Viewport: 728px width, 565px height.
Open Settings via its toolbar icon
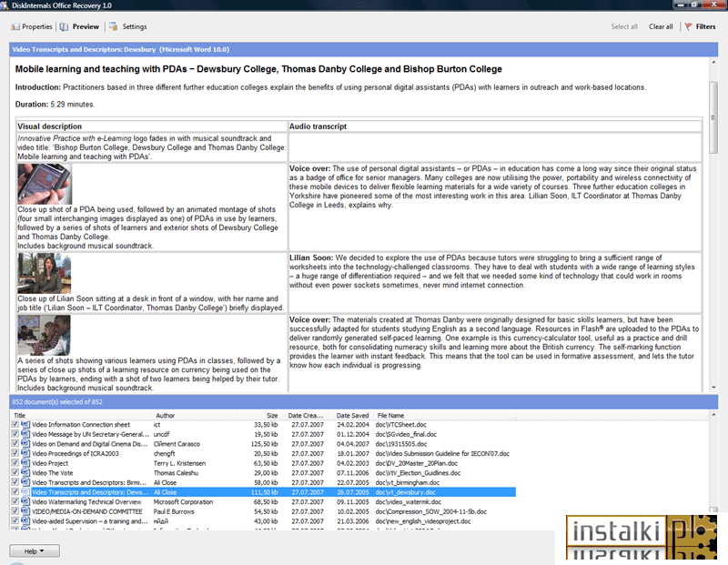click(x=113, y=26)
